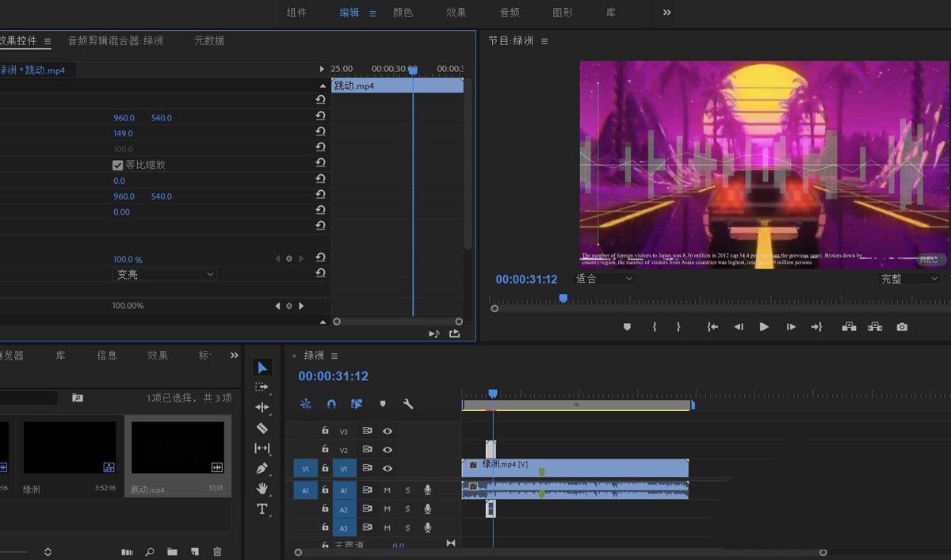
Task: Toggle the 等比缩放 checkbox
Action: [x=117, y=165]
